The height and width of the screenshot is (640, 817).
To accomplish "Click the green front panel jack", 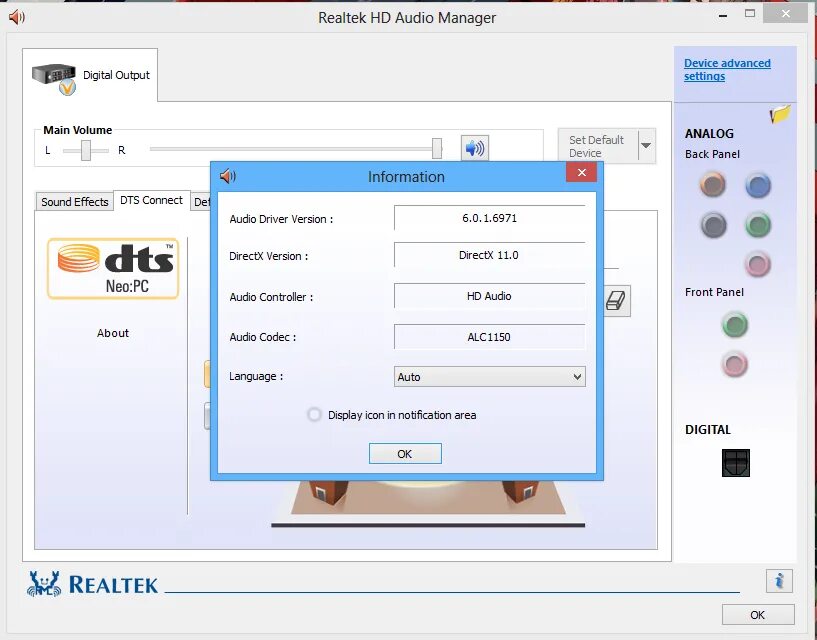I will 735,325.
